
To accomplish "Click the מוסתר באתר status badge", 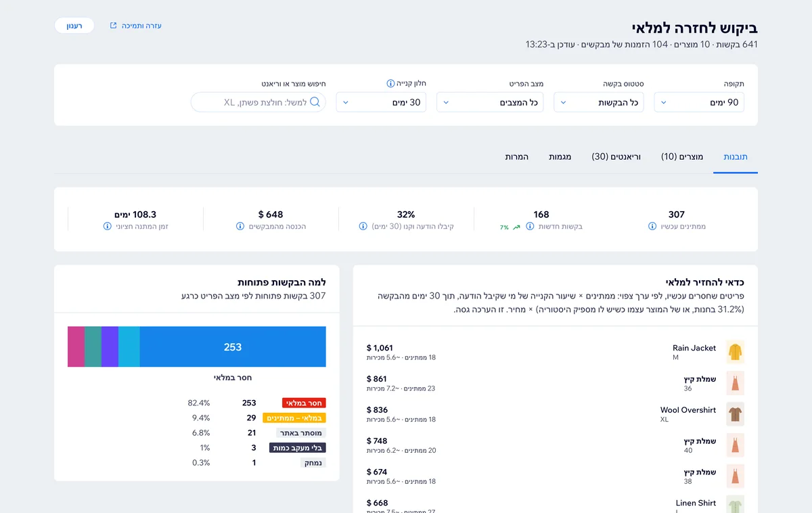I will point(302,433).
